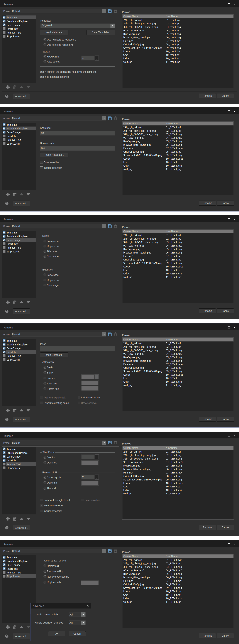The width and height of the screenshot is (239, 644).
Task: Select 'Use letters to replace #'s' option
Action: tap(45, 45)
